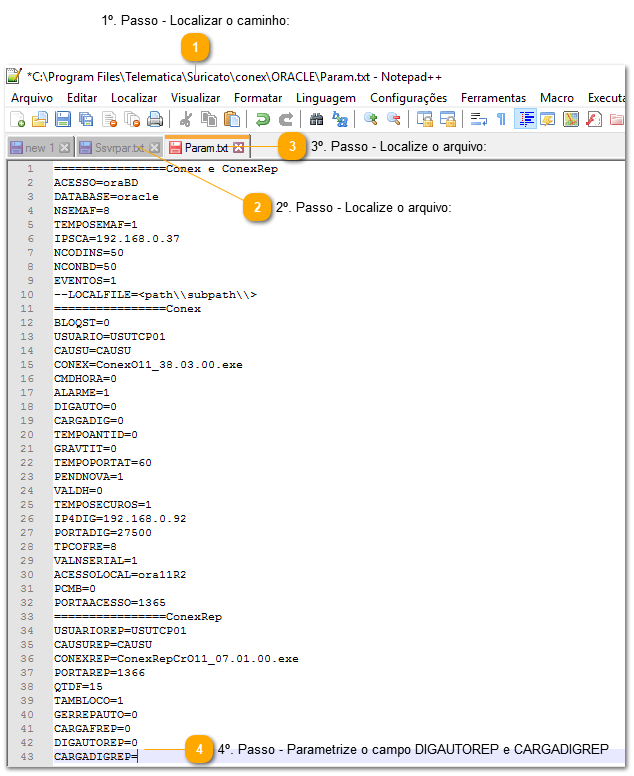Click line CONEX=ConexO11_38.03.00.exe
This screenshot has width=634, height=776.
[148, 365]
